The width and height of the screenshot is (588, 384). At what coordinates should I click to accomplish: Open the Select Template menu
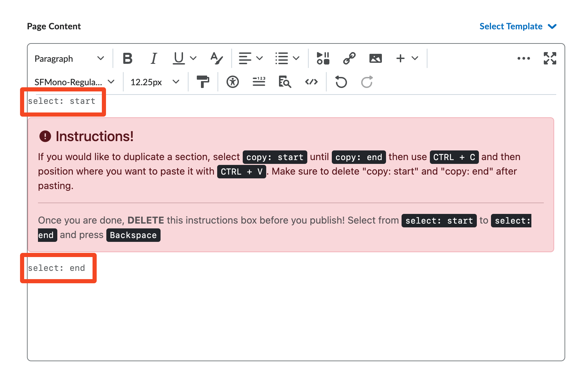518,27
